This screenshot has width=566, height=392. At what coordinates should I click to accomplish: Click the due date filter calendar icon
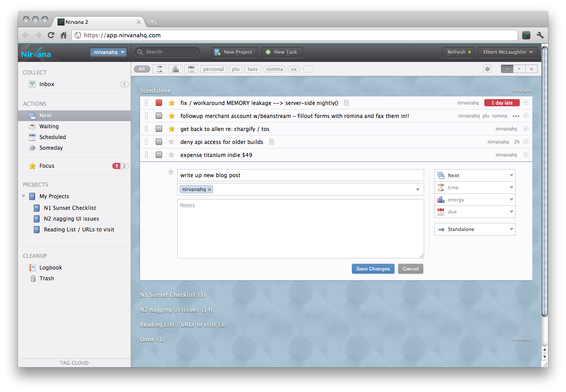(x=191, y=69)
